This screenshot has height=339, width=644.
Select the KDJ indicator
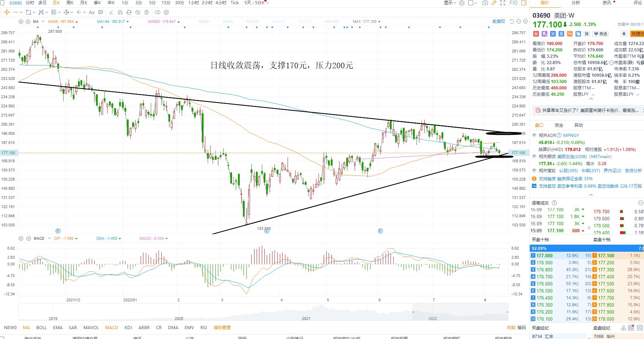[128, 328]
